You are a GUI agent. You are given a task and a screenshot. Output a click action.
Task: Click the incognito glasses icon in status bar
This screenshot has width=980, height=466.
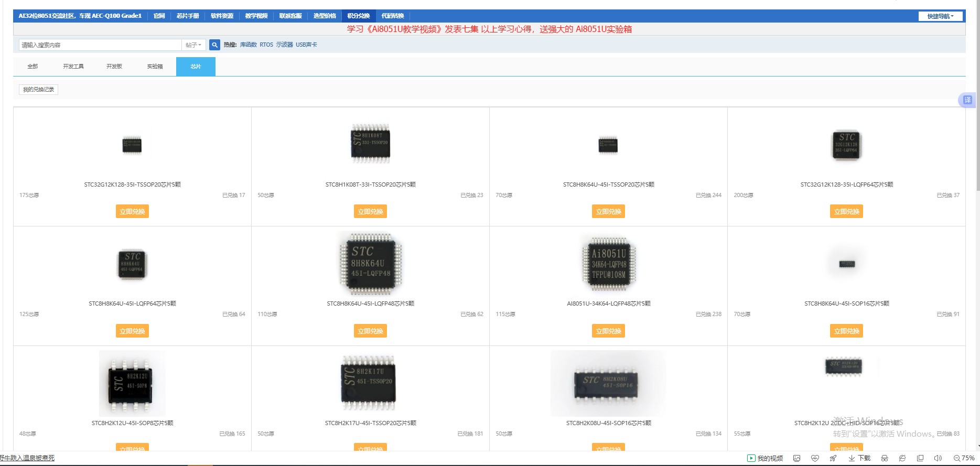(885, 458)
